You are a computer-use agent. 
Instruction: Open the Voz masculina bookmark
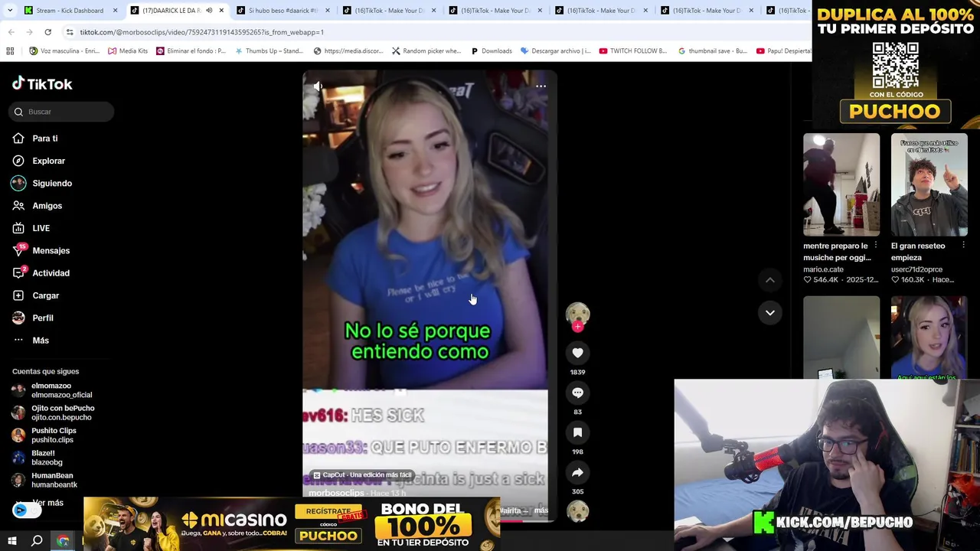pyautogui.click(x=64, y=51)
